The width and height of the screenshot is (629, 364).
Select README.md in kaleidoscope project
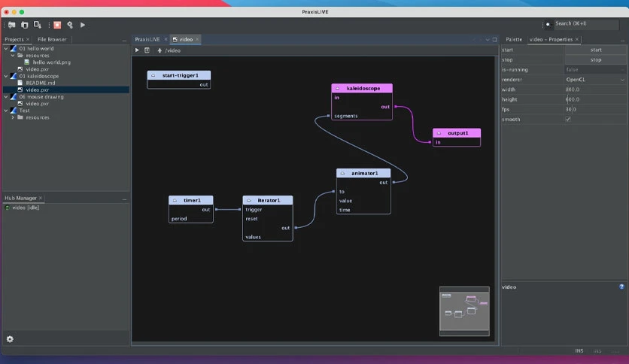click(x=41, y=83)
